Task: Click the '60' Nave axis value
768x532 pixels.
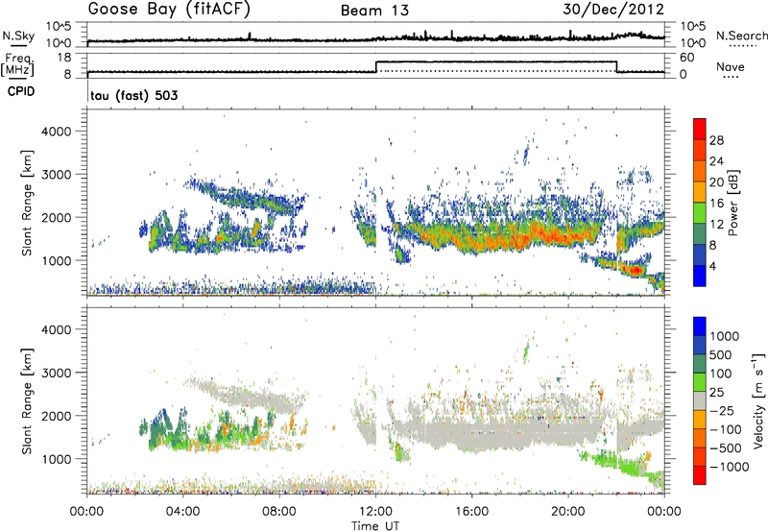Action: pos(687,58)
